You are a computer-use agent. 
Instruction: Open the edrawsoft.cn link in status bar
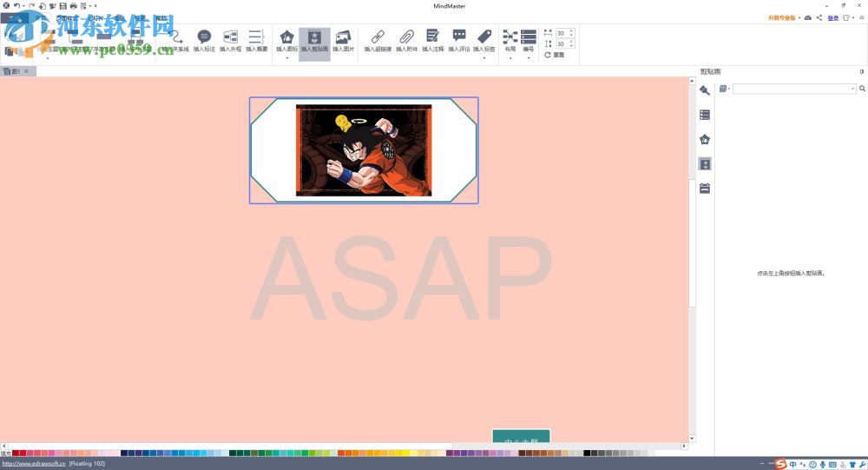(34, 463)
